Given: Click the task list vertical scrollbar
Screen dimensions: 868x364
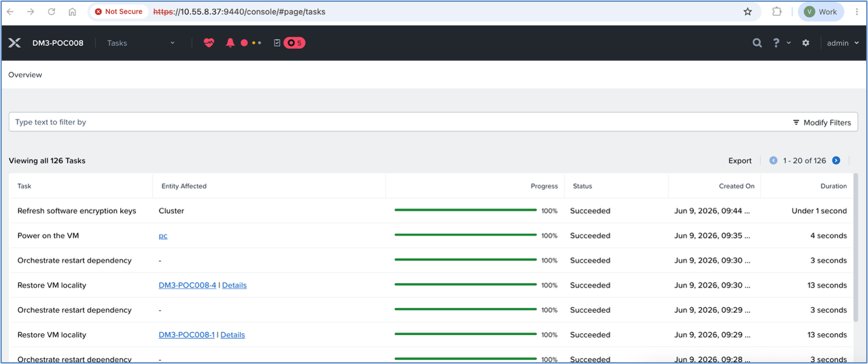Looking at the screenshot, I should click(855, 247).
